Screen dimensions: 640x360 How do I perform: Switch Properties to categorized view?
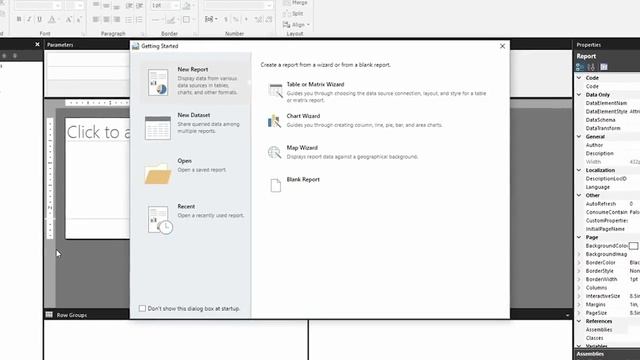tap(580, 67)
